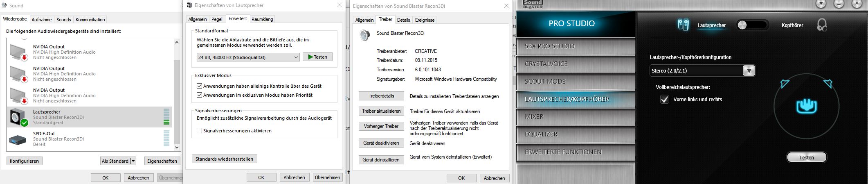Uncheck Vorne links und rechts
The image size is (868, 184).
[x=665, y=99]
